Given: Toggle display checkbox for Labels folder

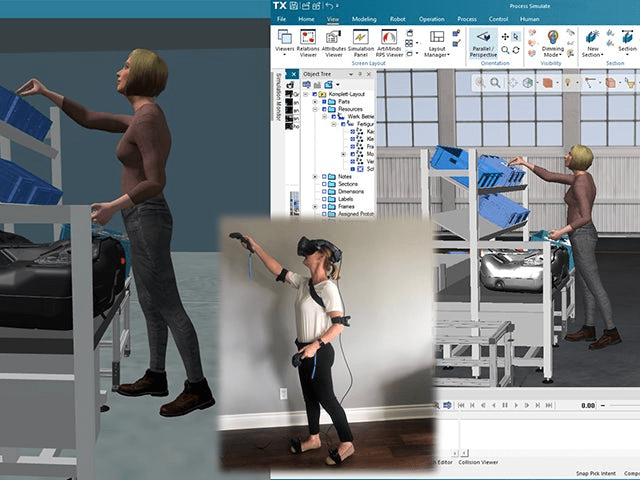Looking at the screenshot, I should pos(324,199).
